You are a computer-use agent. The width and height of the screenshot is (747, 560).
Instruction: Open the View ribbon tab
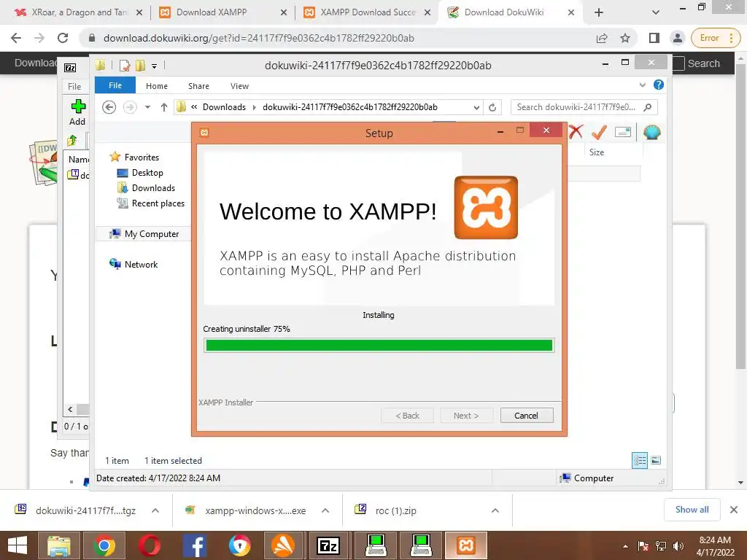pyautogui.click(x=239, y=86)
